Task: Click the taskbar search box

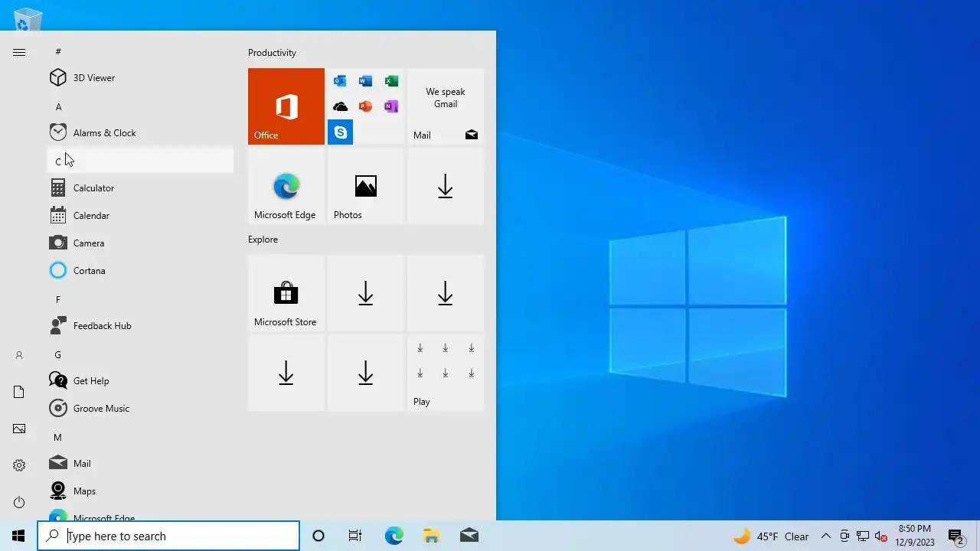Action: 168,536
